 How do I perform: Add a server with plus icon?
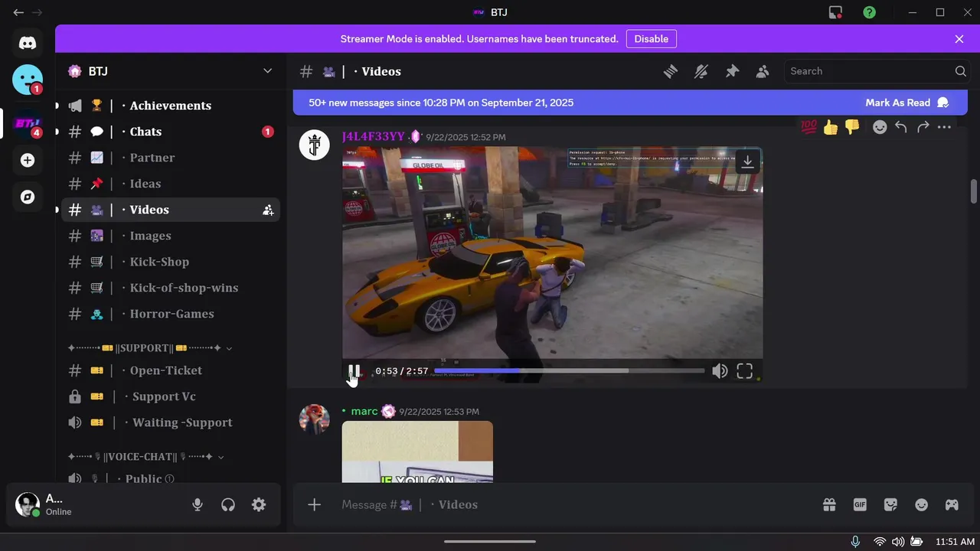28,160
